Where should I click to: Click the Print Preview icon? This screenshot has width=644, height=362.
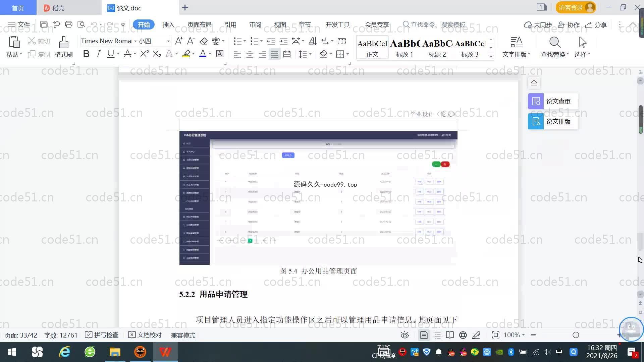click(81, 24)
